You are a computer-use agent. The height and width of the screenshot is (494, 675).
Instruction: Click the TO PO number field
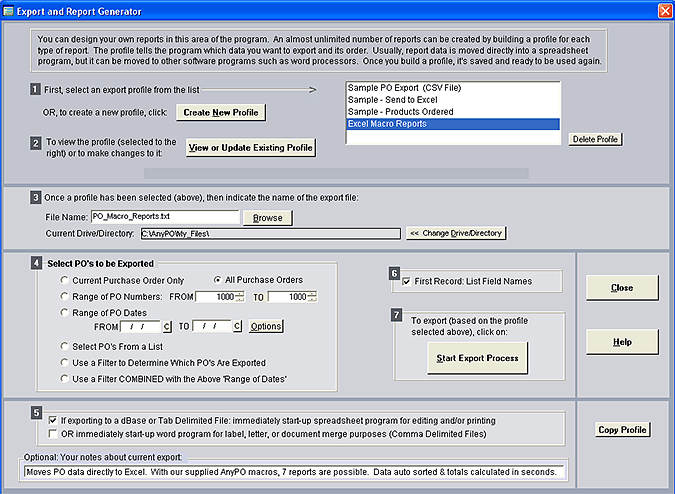point(288,297)
